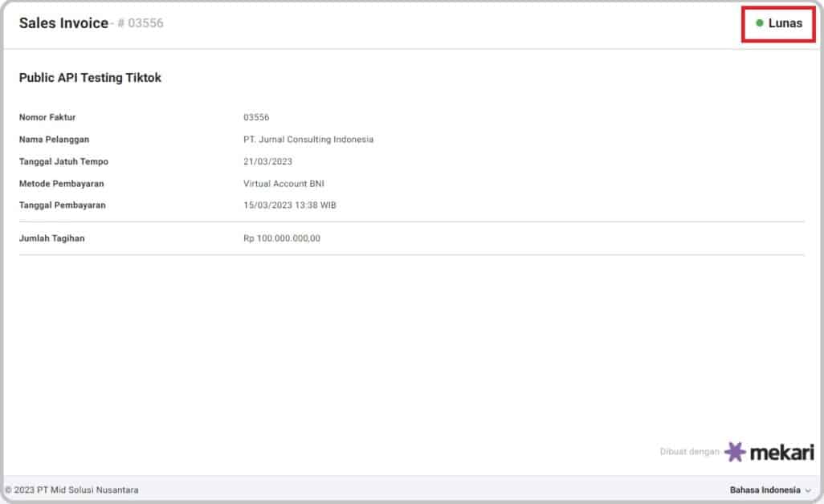Click the Mekari logo
This screenshot has width=824, height=504.
click(x=769, y=452)
